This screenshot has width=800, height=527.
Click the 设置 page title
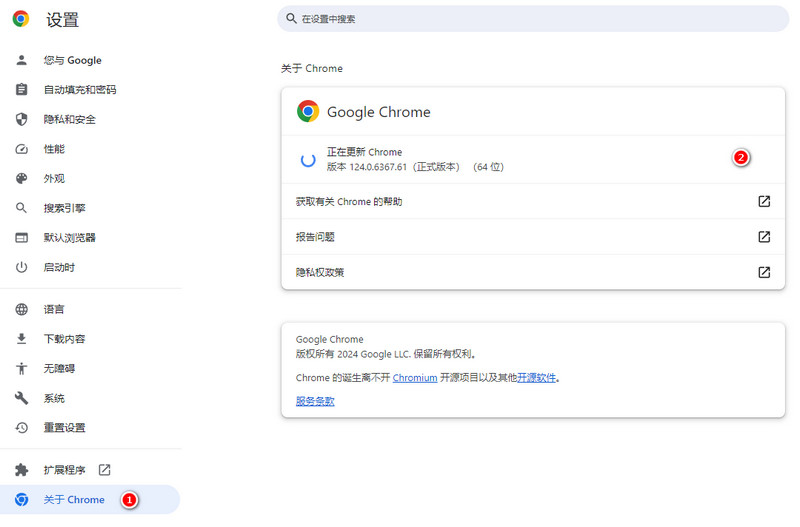62,19
